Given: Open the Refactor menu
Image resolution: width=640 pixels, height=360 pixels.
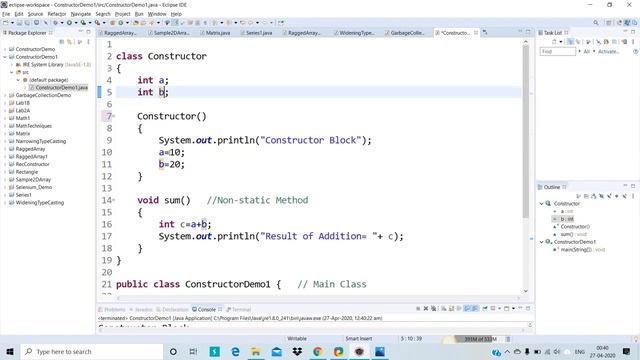Looking at the screenshot, I should (x=57, y=14).
